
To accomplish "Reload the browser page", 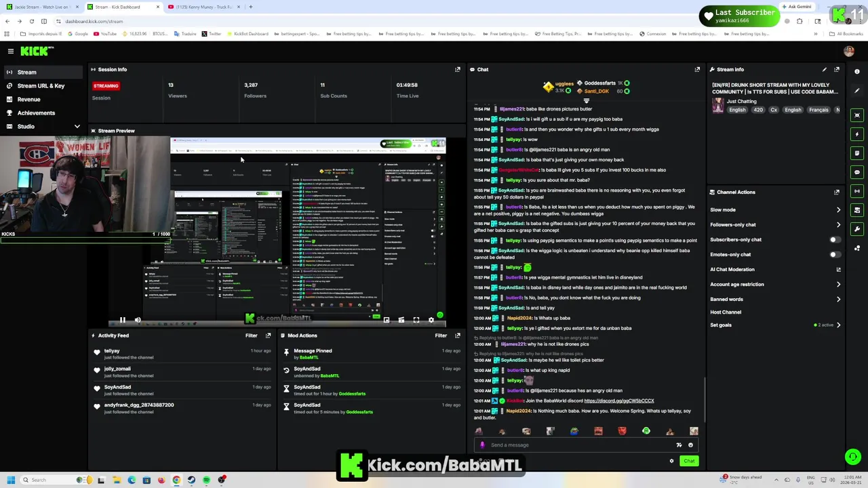I will click(x=31, y=21).
